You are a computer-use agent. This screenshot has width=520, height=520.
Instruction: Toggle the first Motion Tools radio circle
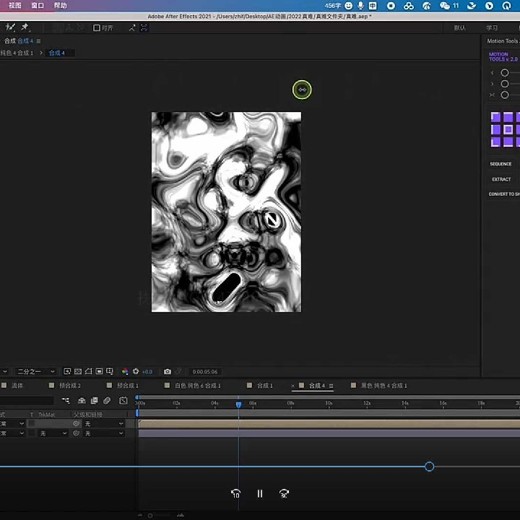click(x=505, y=73)
